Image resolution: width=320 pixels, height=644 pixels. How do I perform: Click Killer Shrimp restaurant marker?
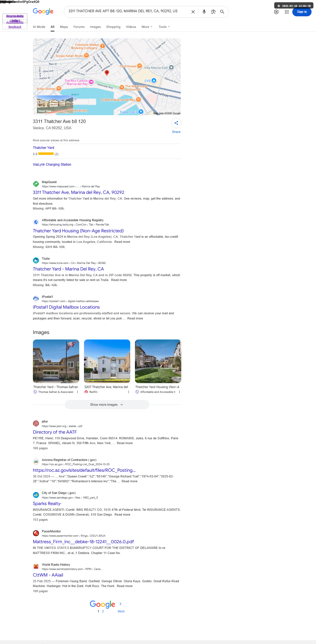[x=59, y=89]
